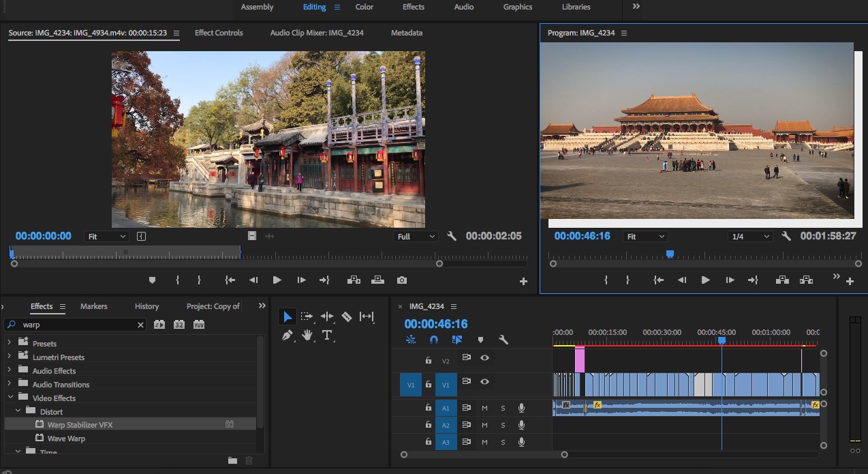The image size is (868, 474).
Task: Pick the Ripple Edit tool
Action: point(327,316)
